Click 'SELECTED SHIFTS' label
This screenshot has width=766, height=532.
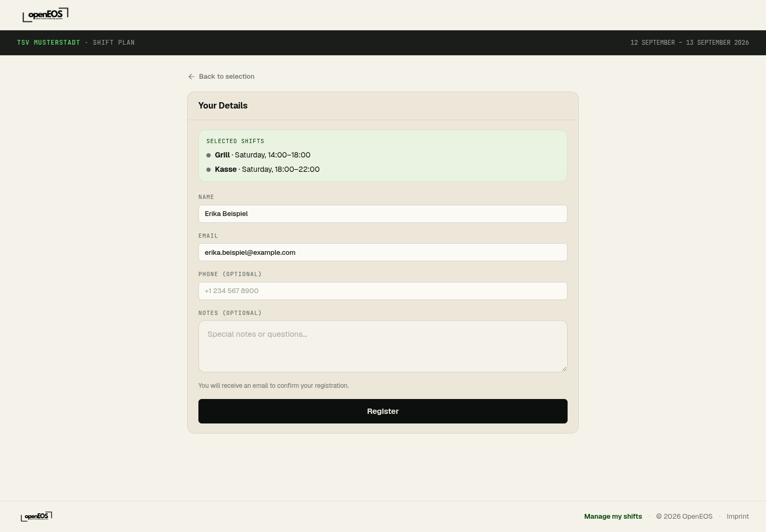pos(235,141)
